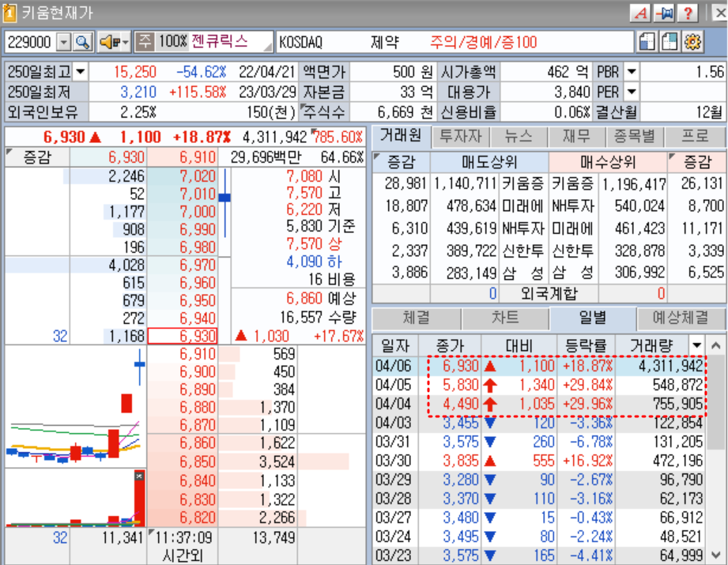This screenshot has width=728, height=565.
Task: Click the stock code input 229000
Action: [30, 42]
